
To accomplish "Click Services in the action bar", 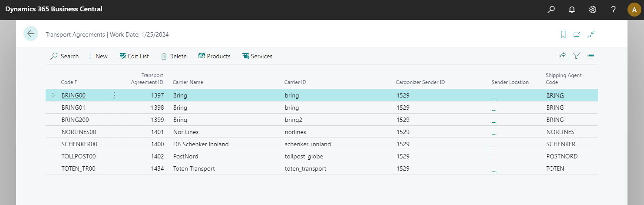I will point(257,56).
